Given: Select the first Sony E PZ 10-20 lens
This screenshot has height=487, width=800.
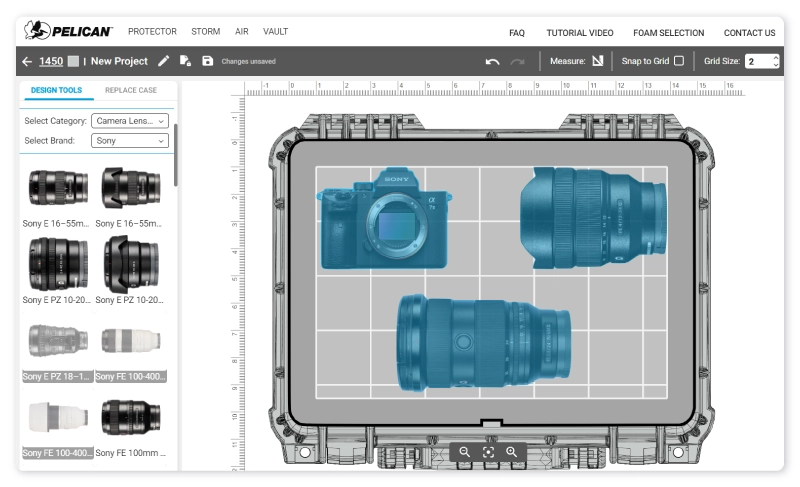Looking at the screenshot, I should coord(57,264).
